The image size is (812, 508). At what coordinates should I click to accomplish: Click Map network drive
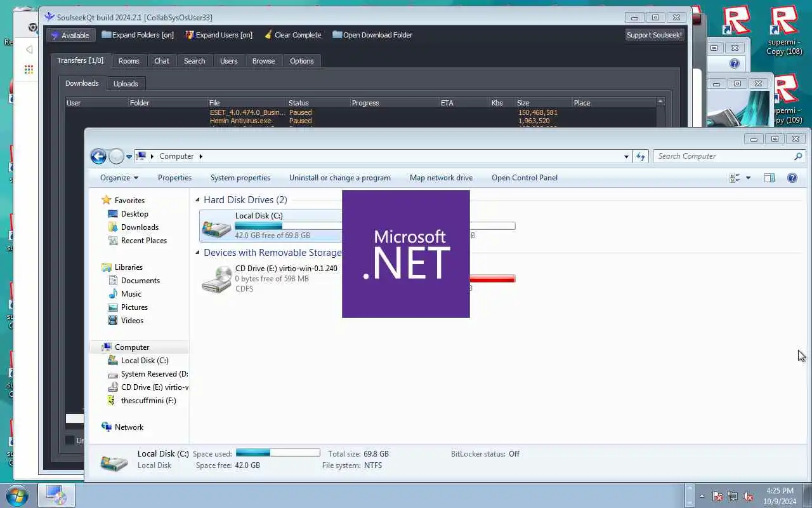[x=441, y=178]
